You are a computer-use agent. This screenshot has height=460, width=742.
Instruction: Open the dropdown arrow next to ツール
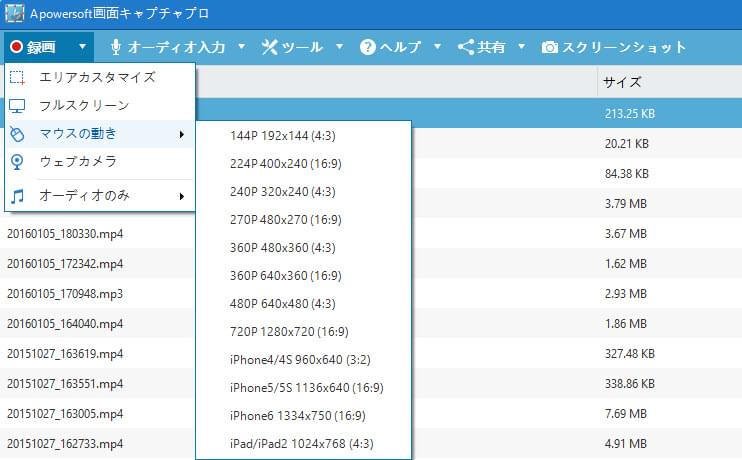click(x=340, y=47)
